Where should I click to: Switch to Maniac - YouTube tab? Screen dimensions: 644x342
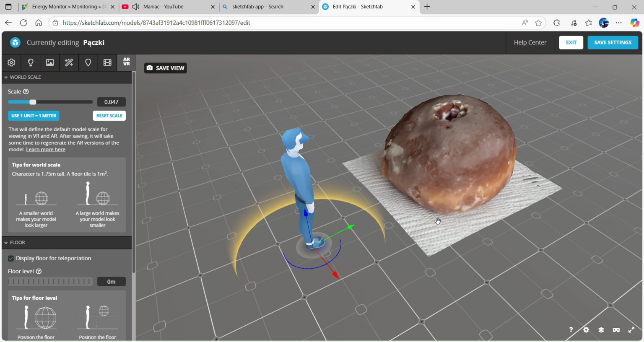tap(168, 7)
